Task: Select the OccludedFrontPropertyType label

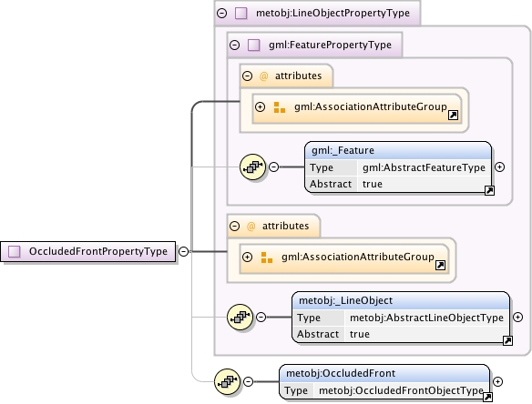Action: tap(98, 251)
